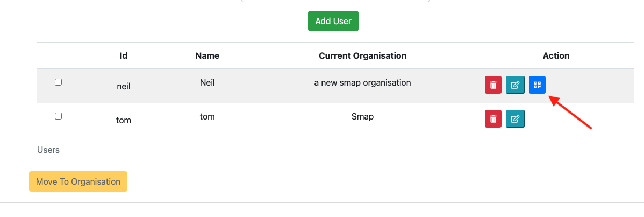Click the Current Organisation column header
Image resolution: width=644 pixels, height=217 pixels.
363,55
